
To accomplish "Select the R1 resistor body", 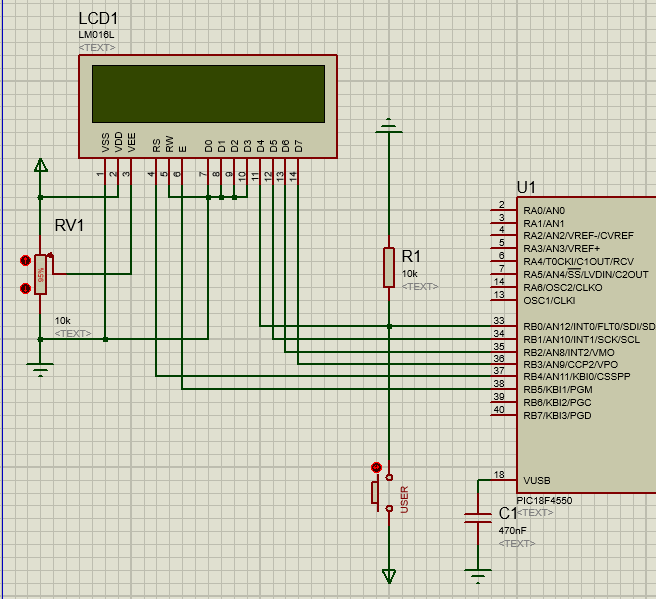I will pyautogui.click(x=389, y=268).
